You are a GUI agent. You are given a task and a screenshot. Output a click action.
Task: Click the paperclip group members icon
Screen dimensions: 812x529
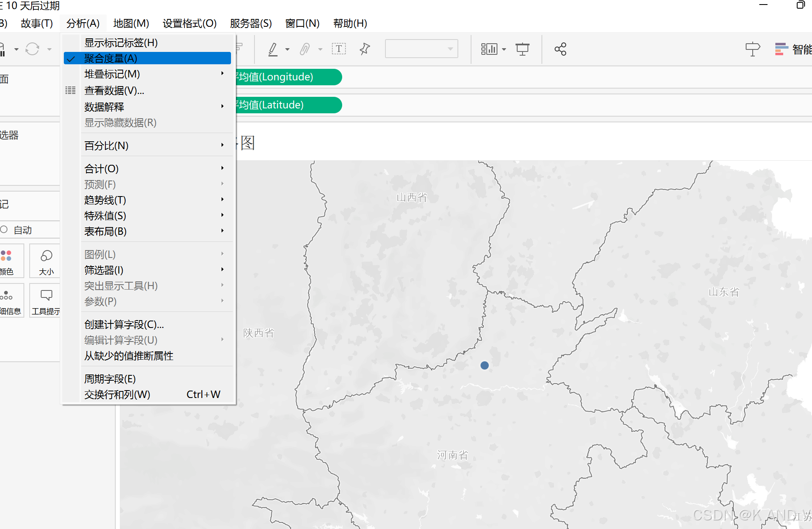point(304,49)
